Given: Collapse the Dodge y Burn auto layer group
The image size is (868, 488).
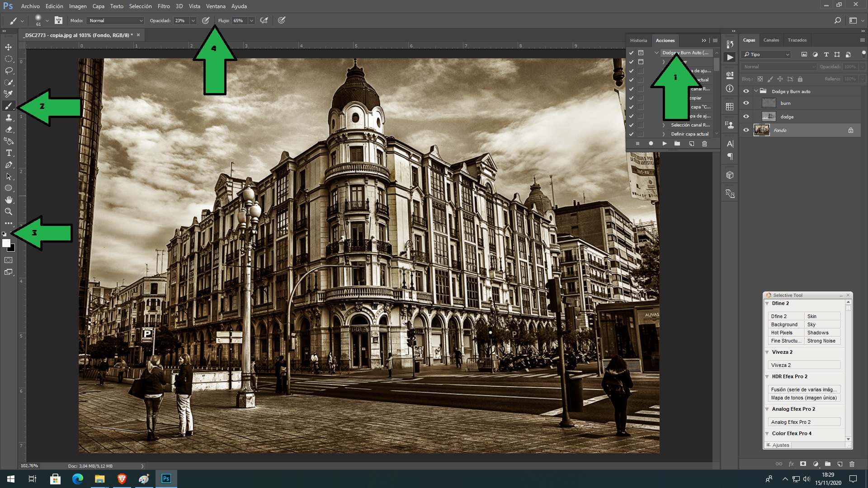Looking at the screenshot, I should click(x=756, y=91).
